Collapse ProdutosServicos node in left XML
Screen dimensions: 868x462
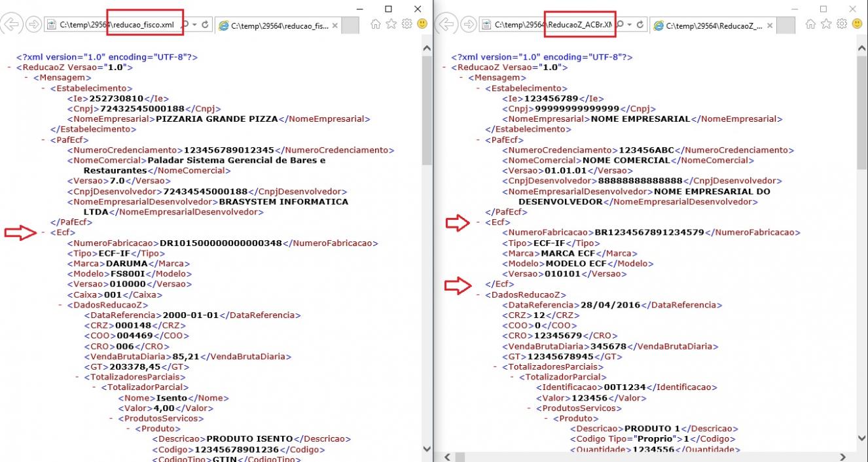[111, 418]
